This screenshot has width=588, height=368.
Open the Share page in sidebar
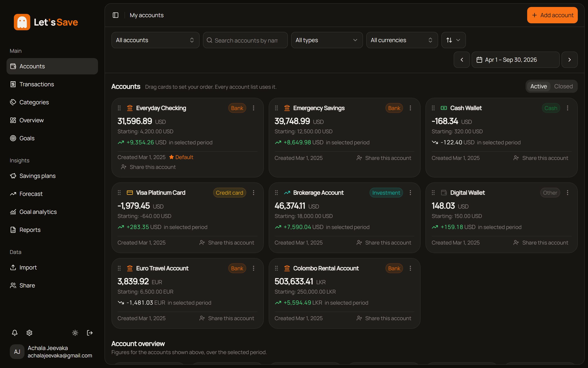click(x=52, y=285)
